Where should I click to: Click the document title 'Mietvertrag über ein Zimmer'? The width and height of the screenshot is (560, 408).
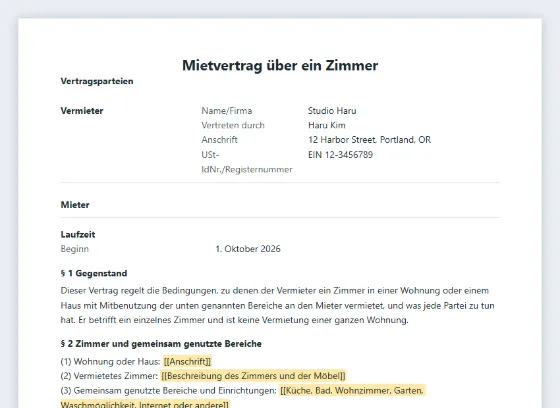pyautogui.click(x=280, y=65)
